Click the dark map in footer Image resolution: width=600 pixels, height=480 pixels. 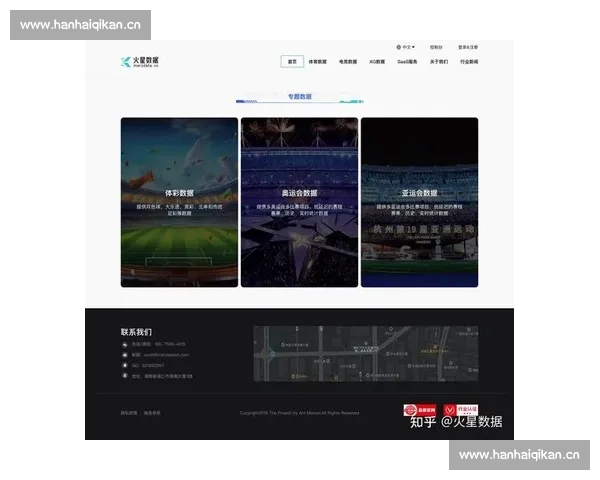[365, 353]
